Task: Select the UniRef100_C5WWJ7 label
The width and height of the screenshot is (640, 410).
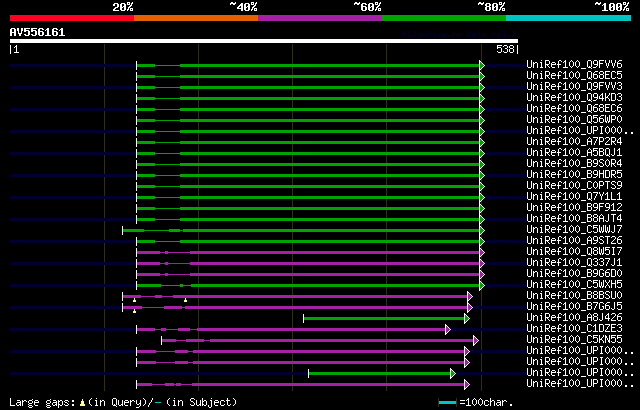Action: (574, 230)
